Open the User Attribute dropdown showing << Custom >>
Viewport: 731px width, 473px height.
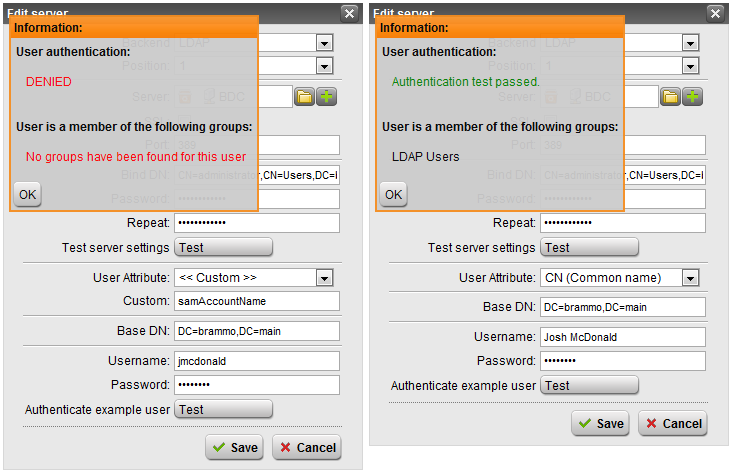324,277
